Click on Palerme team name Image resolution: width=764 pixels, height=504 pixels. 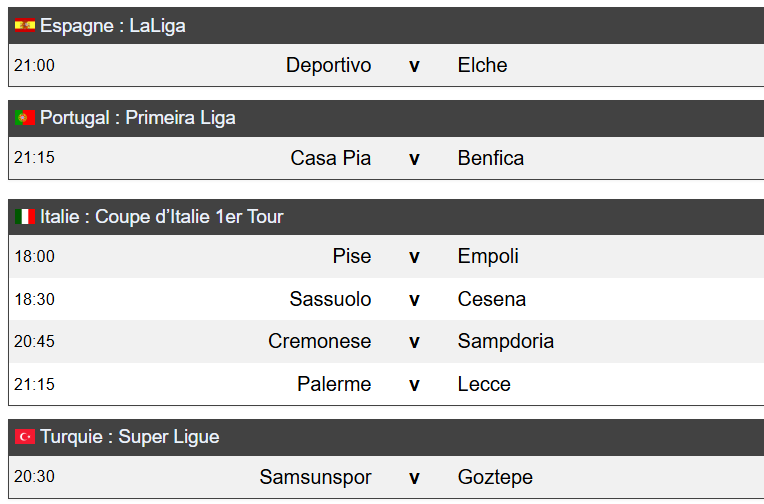click(x=334, y=384)
